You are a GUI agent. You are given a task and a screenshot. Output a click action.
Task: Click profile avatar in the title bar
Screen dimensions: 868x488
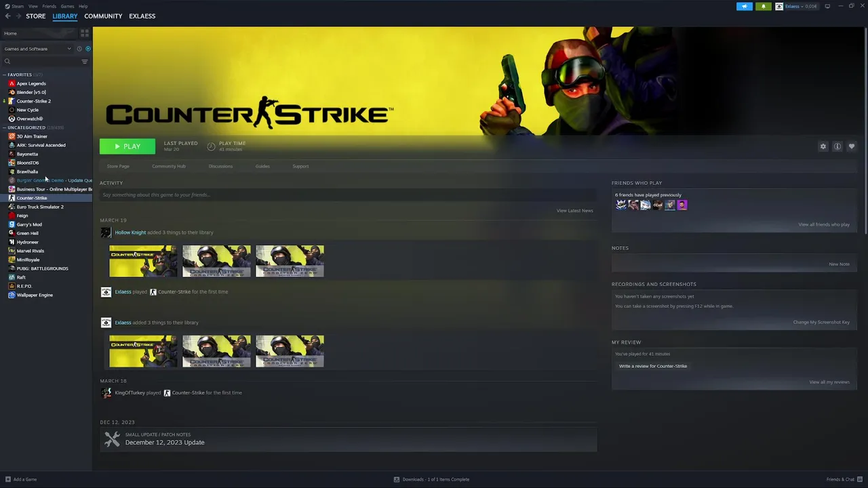[779, 6]
